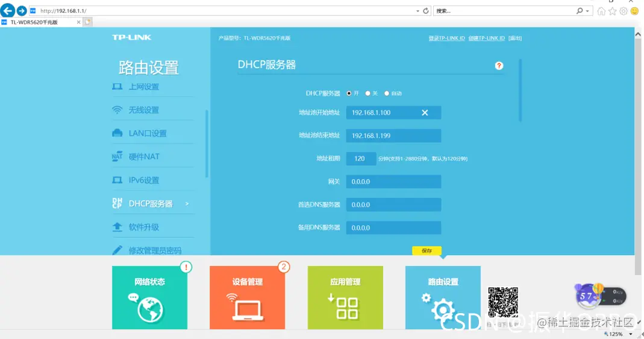Expand DHCP服务器 chevron in sidebar
The width and height of the screenshot is (644, 339).
tap(187, 204)
